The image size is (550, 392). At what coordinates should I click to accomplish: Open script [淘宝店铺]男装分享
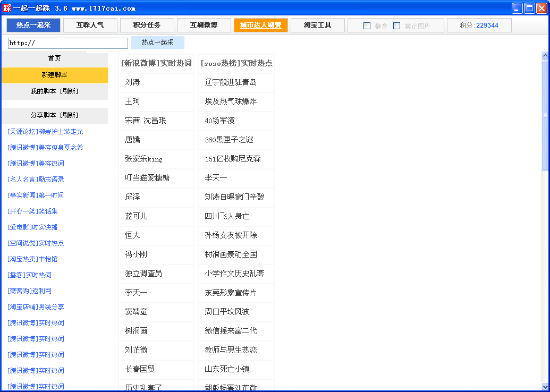coord(36,307)
